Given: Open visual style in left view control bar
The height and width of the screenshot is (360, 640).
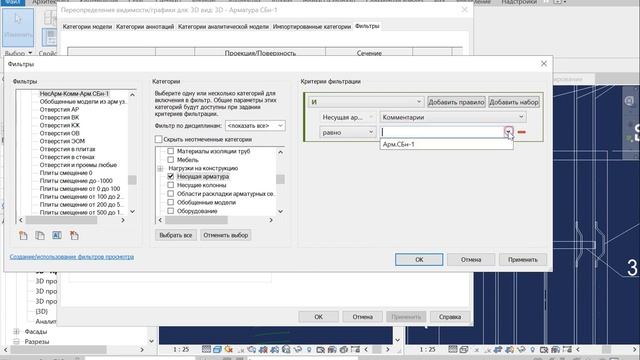Looking at the screenshot, I should 217,349.
